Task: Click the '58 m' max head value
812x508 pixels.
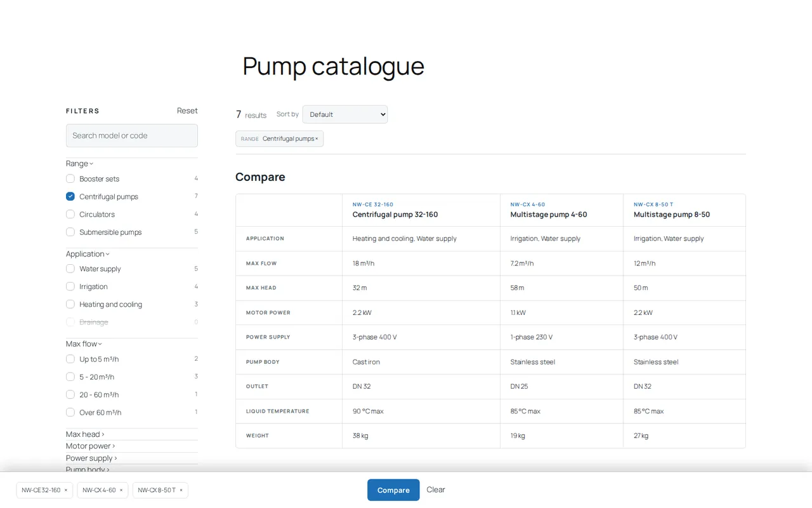Action: pos(518,288)
